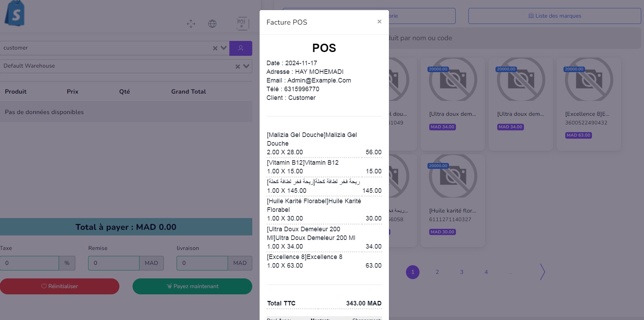Click the Vitamin B12 invoice line

click(324, 167)
